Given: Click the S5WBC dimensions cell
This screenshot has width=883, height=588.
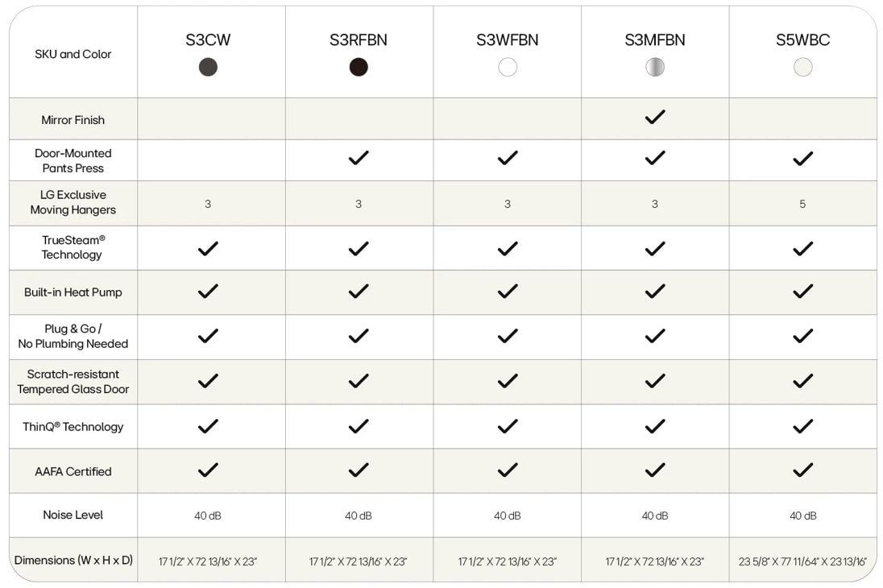Looking at the screenshot, I should pos(802,561).
